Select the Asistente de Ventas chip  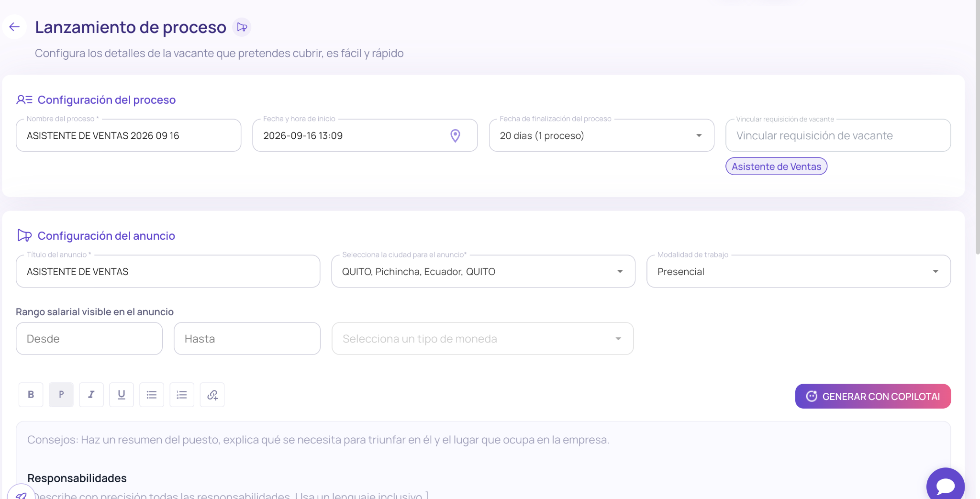pos(776,166)
